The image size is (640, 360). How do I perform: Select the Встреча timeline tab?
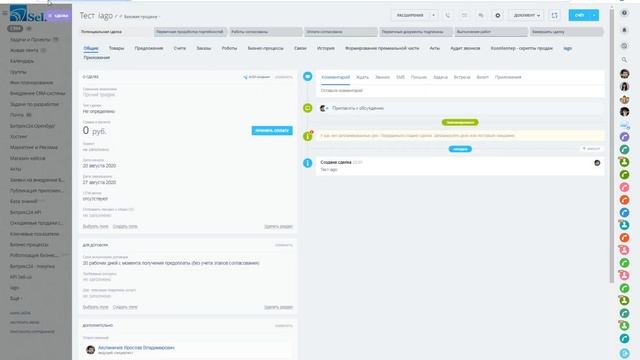(x=462, y=77)
